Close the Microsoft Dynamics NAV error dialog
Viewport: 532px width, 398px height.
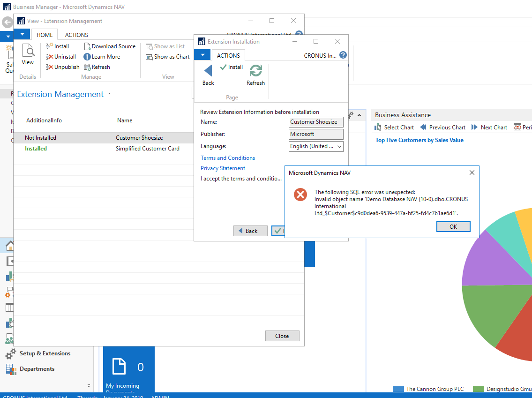472,173
